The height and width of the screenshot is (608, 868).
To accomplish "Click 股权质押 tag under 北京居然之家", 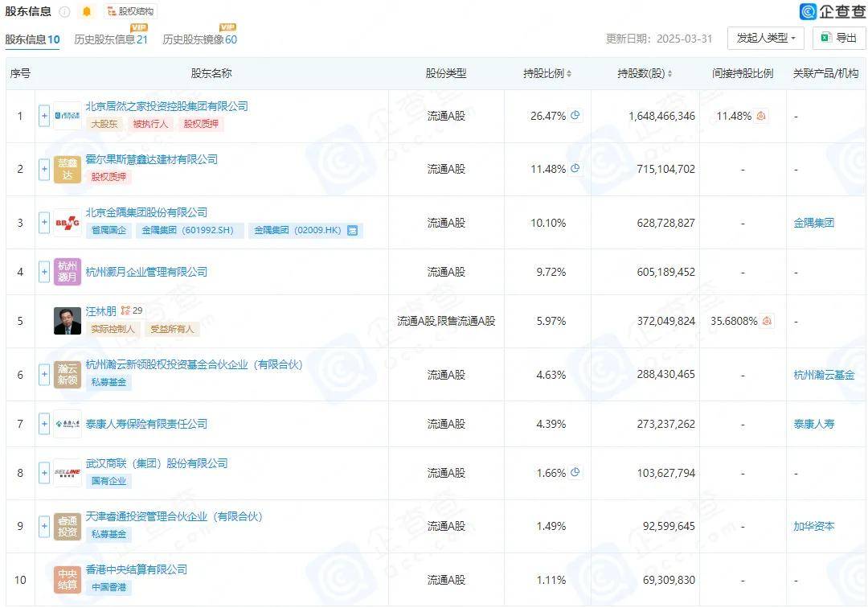I will coord(201,124).
